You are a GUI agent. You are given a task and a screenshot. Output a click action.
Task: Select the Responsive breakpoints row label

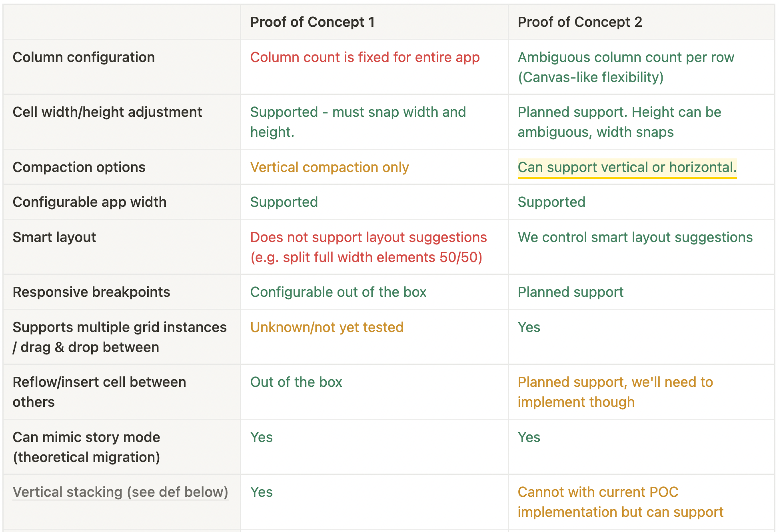tap(91, 292)
